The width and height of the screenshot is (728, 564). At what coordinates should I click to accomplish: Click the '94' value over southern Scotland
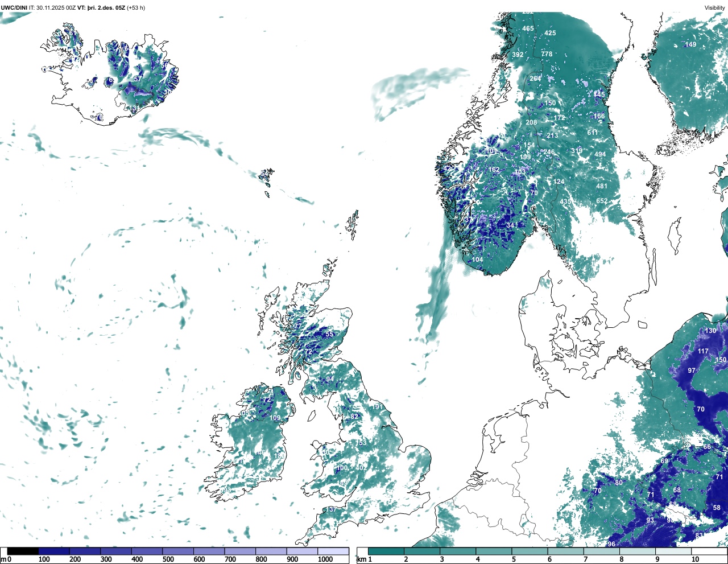(x=330, y=379)
